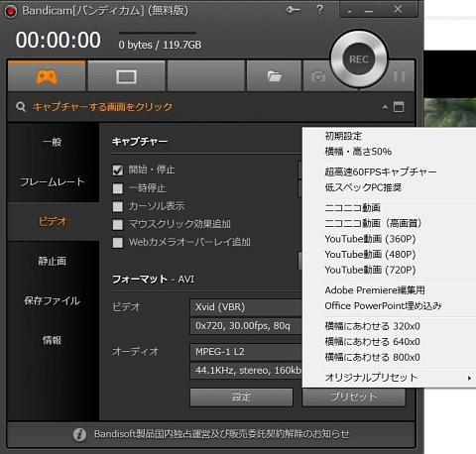Select YouTube動画 (480P) preset
The width and height of the screenshot is (476, 454).
tap(390, 255)
